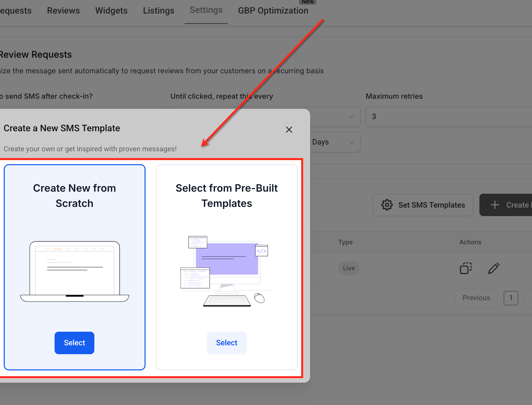Click the pencil edit icon in Actions
Screen dimensions: 532x405
pyautogui.click(x=494, y=268)
